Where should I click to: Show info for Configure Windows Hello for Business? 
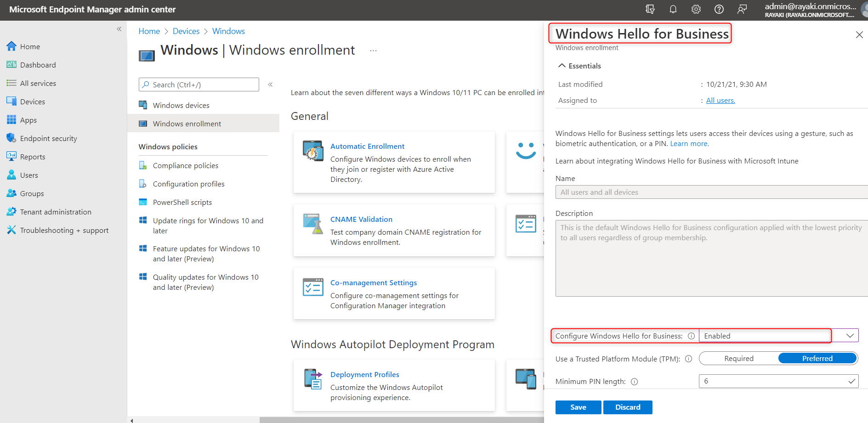point(691,336)
